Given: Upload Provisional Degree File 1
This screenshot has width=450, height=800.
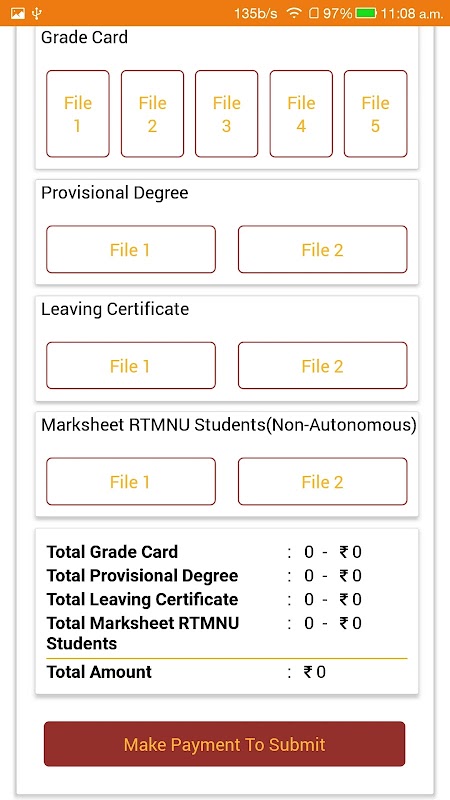Looking at the screenshot, I should pos(131,249).
